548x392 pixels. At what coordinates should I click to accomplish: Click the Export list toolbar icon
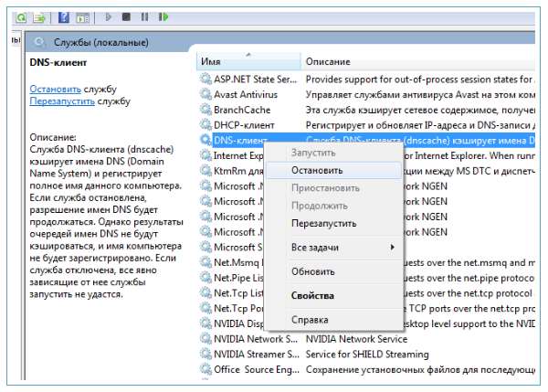tap(39, 16)
